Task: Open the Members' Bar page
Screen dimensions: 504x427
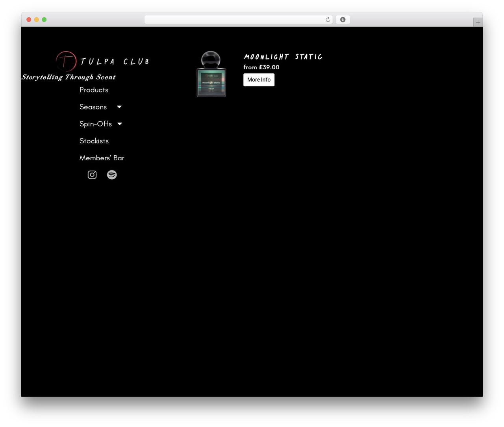Action: [x=102, y=158]
